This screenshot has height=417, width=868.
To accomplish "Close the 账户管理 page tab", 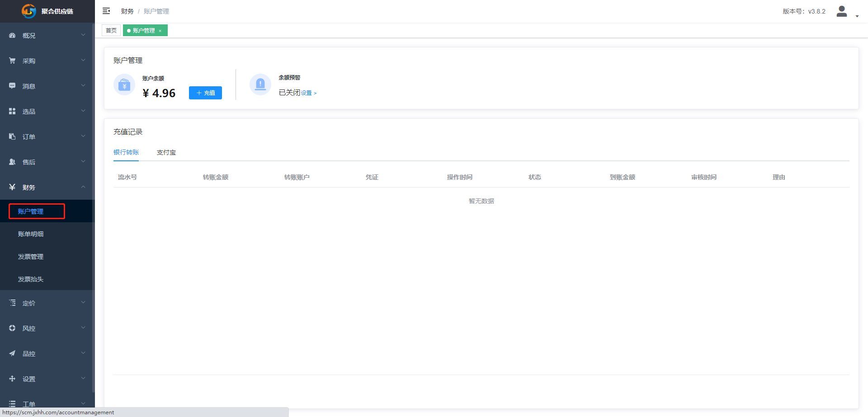I will [160, 31].
